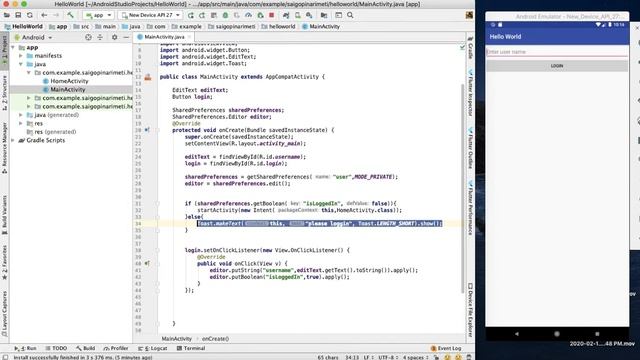Toggle the Layout Captures side tab
The image size is (640, 360).
[x=4, y=313]
